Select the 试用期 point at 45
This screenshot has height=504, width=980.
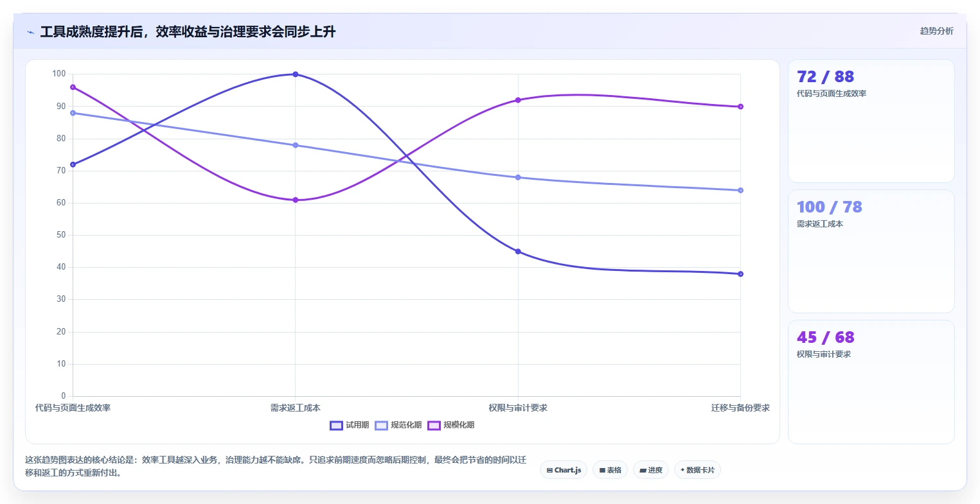pos(518,252)
